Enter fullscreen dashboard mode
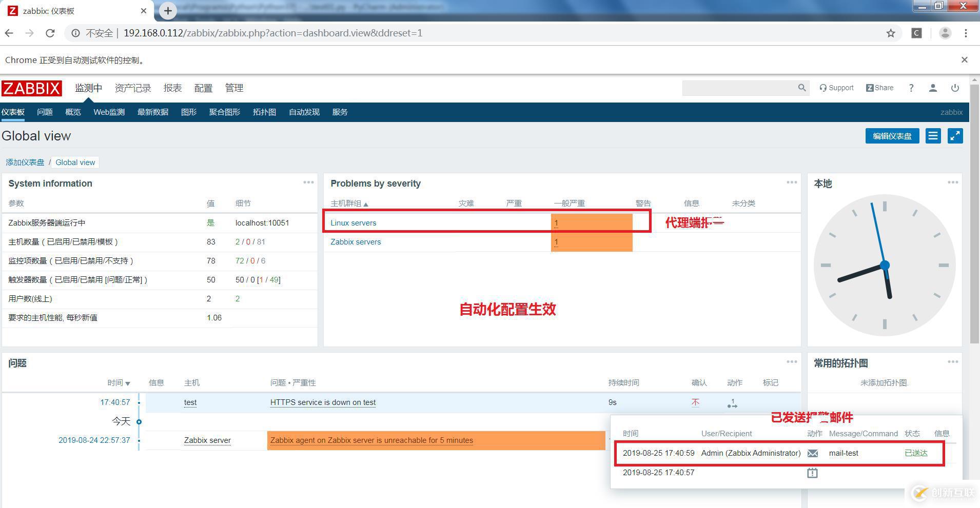Image resolution: width=980 pixels, height=508 pixels. click(955, 136)
